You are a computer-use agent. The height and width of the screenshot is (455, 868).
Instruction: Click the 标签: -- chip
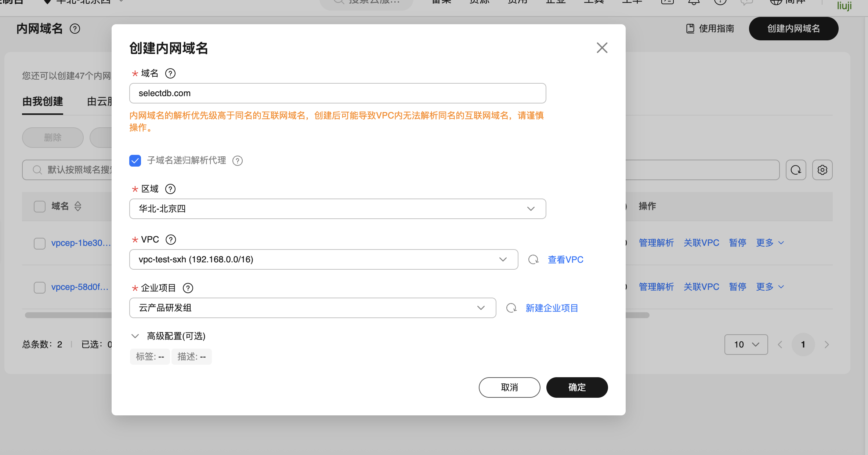(x=150, y=357)
